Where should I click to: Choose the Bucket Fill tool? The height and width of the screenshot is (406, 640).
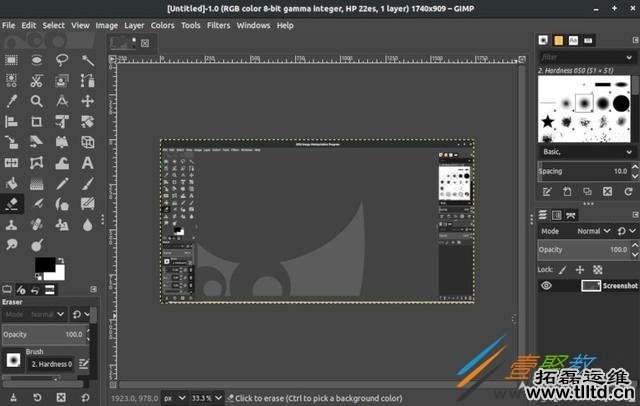click(x=11, y=183)
